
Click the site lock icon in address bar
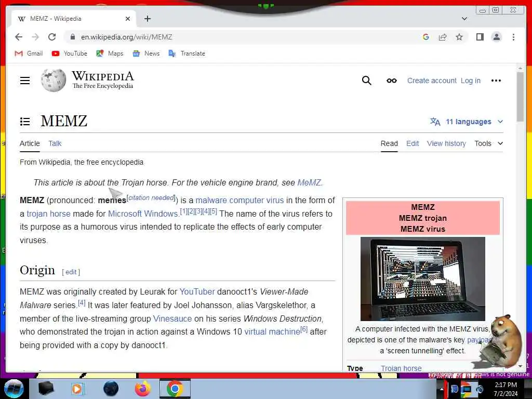click(72, 37)
